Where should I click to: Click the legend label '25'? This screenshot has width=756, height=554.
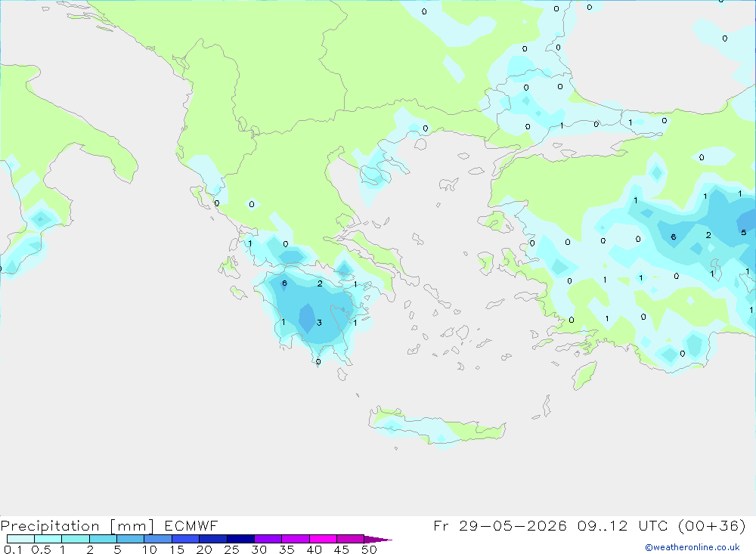click(x=231, y=549)
